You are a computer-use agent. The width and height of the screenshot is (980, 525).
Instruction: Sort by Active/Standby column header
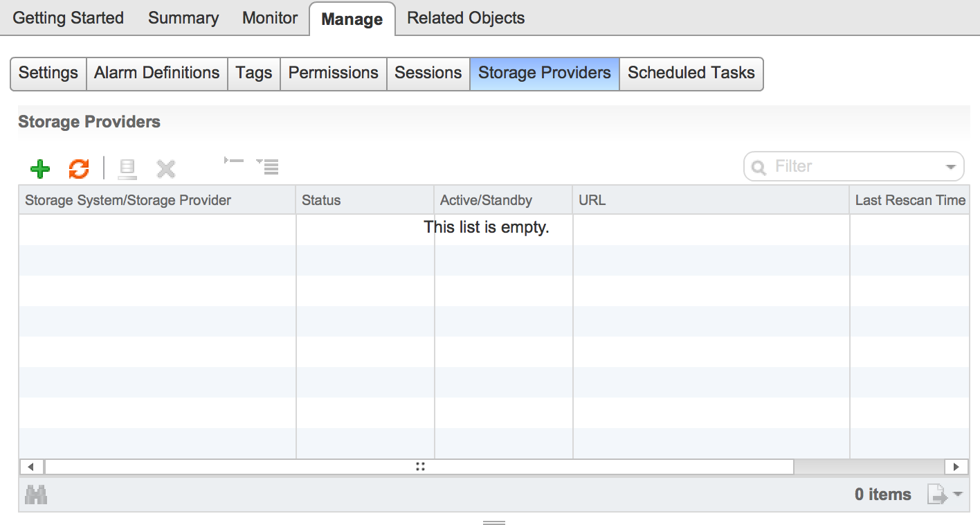tap(503, 200)
